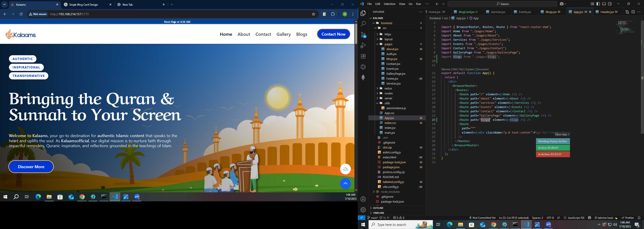Click the round blue scroll-to-top arrow button on webpage
This screenshot has height=229, width=644.
point(345,184)
